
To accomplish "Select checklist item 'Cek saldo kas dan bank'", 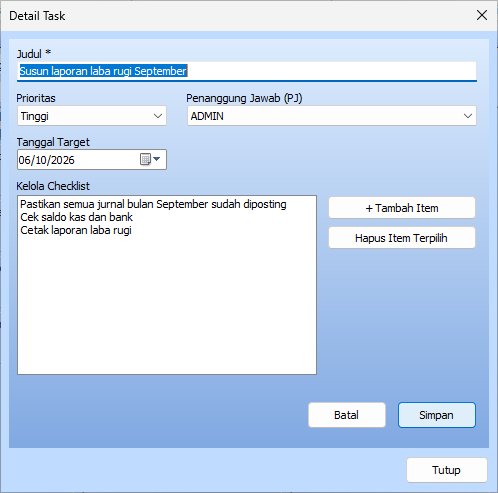I will click(76, 217).
